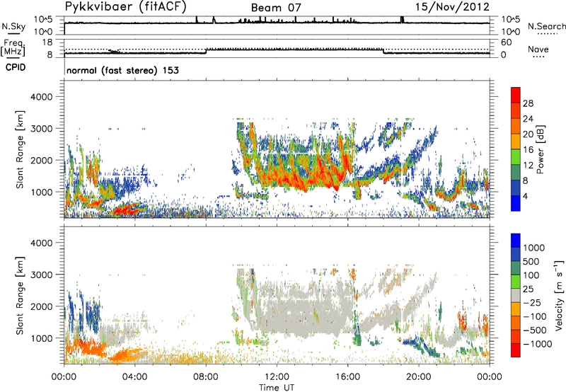Click the Freq. [MHz] axis label
This screenshot has width=566, height=392.
13,48
